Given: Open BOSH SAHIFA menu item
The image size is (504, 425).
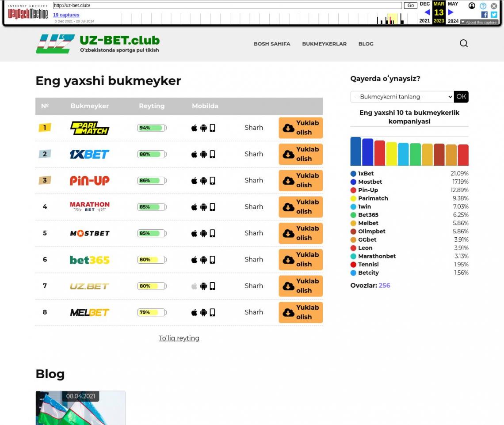Looking at the screenshot, I should (272, 44).
